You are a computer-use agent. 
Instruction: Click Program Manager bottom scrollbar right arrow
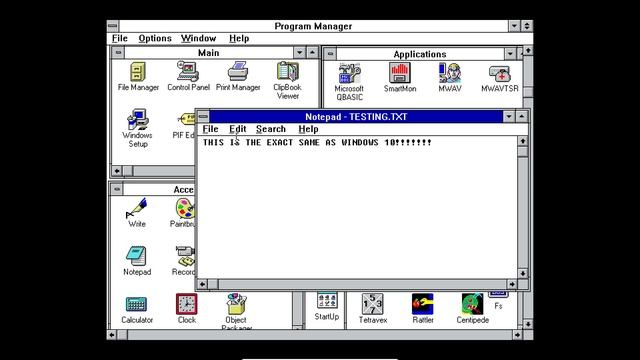(517, 335)
